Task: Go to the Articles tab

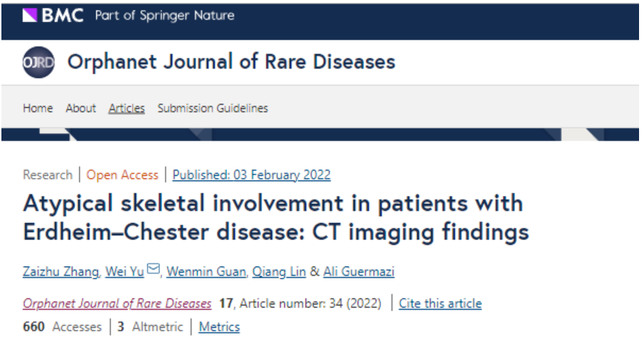Action: click(126, 108)
